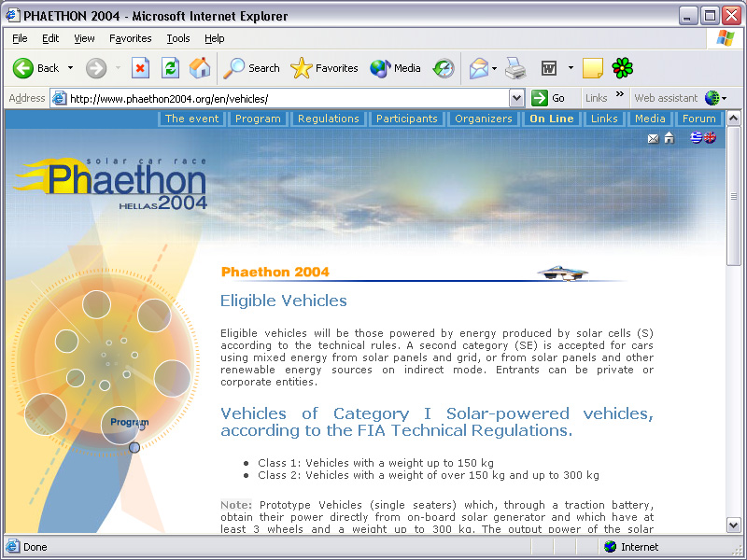Click the small house icon on the webpage

coord(669,137)
